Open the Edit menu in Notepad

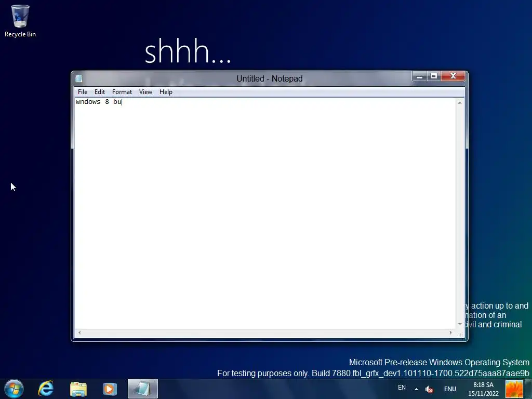pyautogui.click(x=99, y=92)
